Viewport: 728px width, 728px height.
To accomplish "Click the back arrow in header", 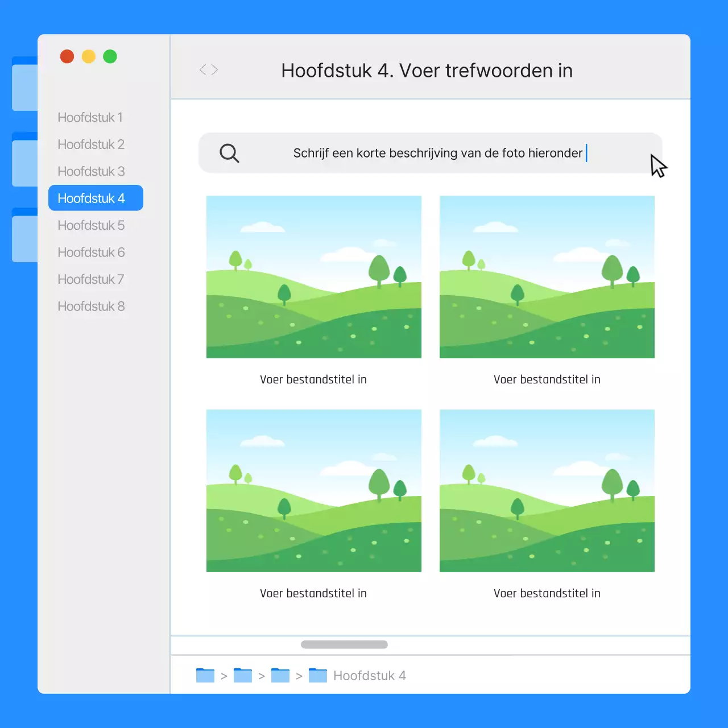I will point(202,69).
